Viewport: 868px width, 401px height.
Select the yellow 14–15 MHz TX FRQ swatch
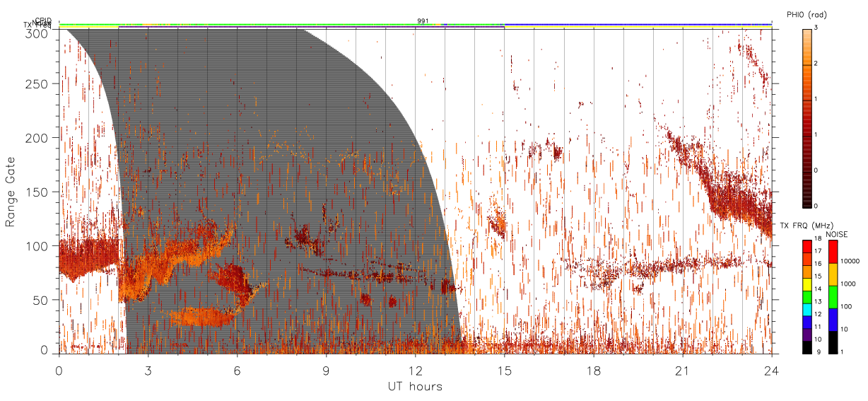(806, 284)
